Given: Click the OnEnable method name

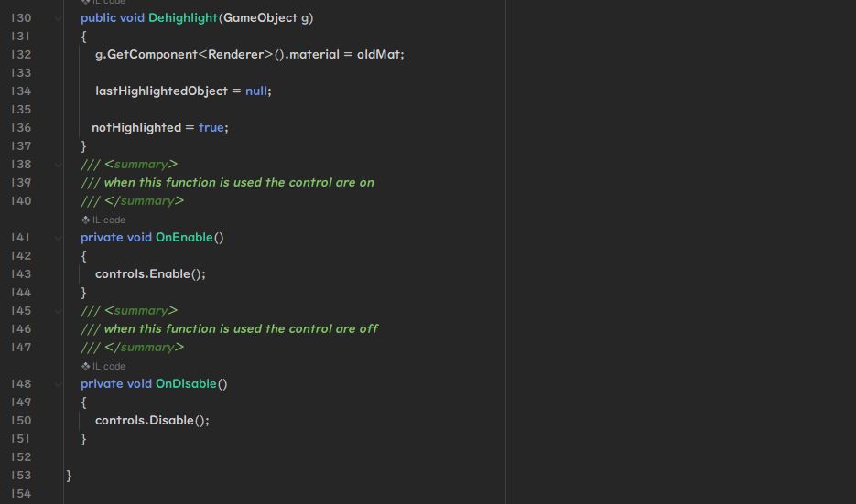Looking at the screenshot, I should tap(184, 237).
